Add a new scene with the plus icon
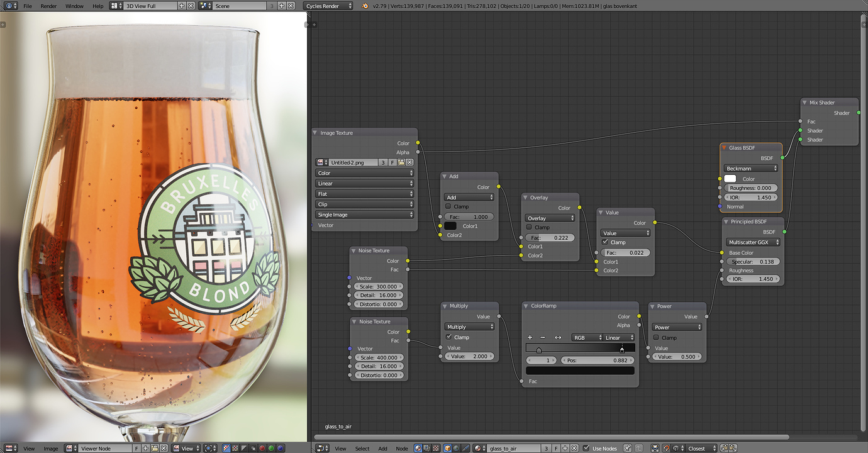 281,6
